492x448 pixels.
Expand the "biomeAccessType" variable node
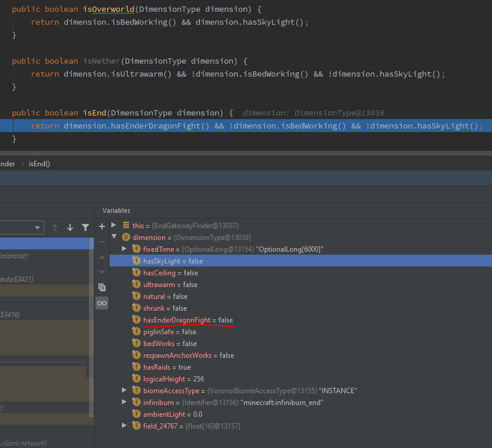[x=123, y=390]
